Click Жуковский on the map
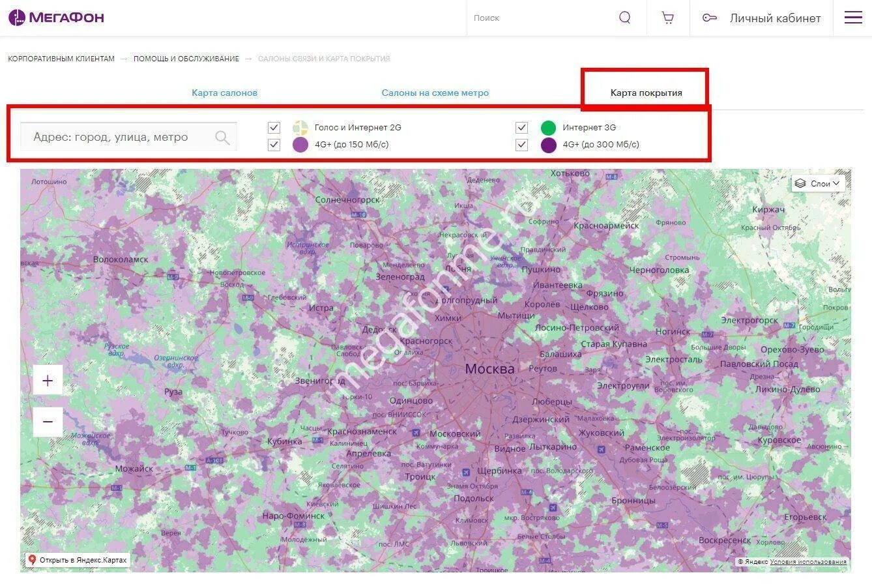Screen dimensions: 872x588 (x=602, y=433)
